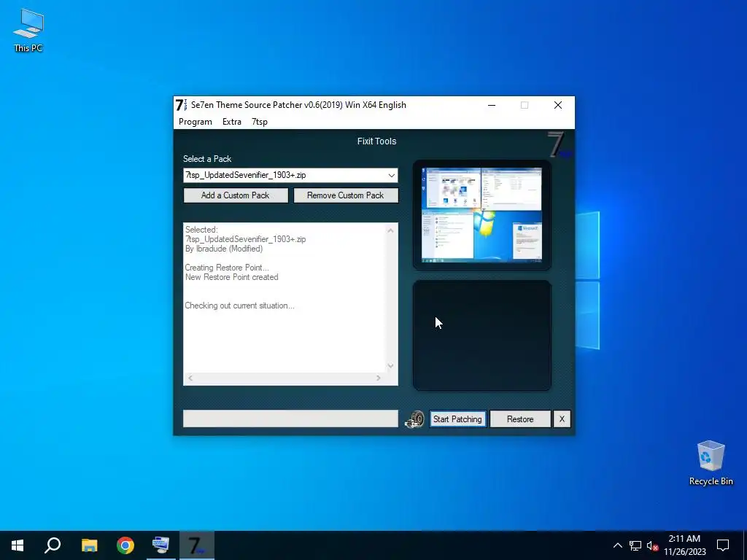This screenshot has height=560, width=747.
Task: Open the running computer-monitor app in taskbar
Action: click(x=160, y=545)
